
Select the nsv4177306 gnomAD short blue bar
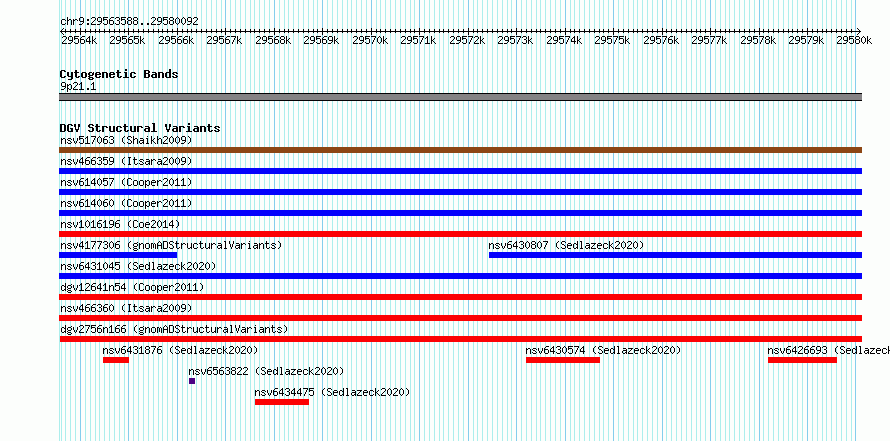(x=118, y=255)
